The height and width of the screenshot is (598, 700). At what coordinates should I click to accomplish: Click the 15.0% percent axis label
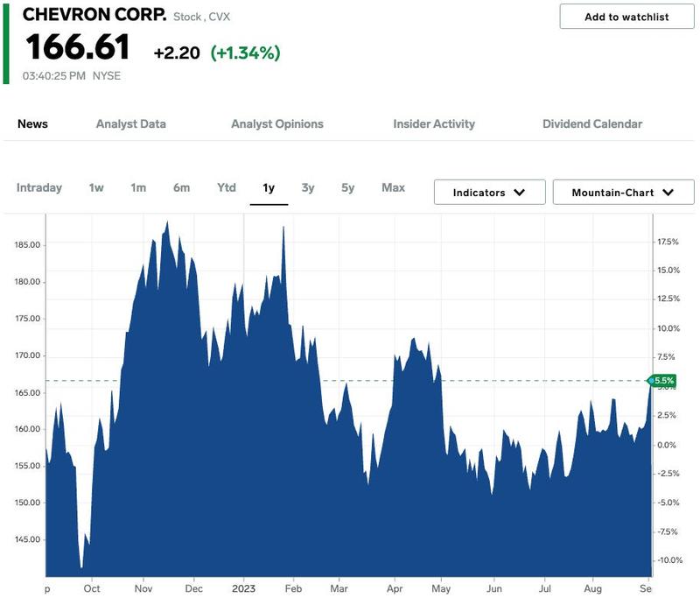tap(668, 271)
